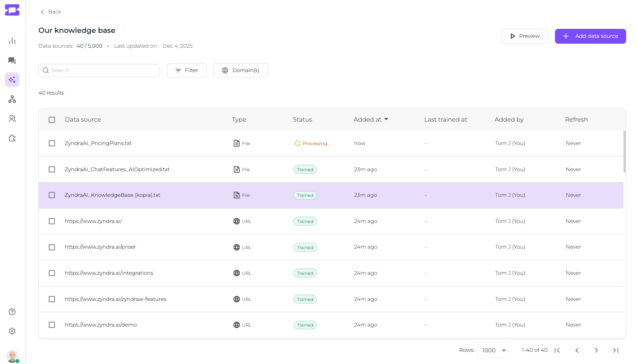Click the Preview button
637x364 pixels.
click(525, 36)
